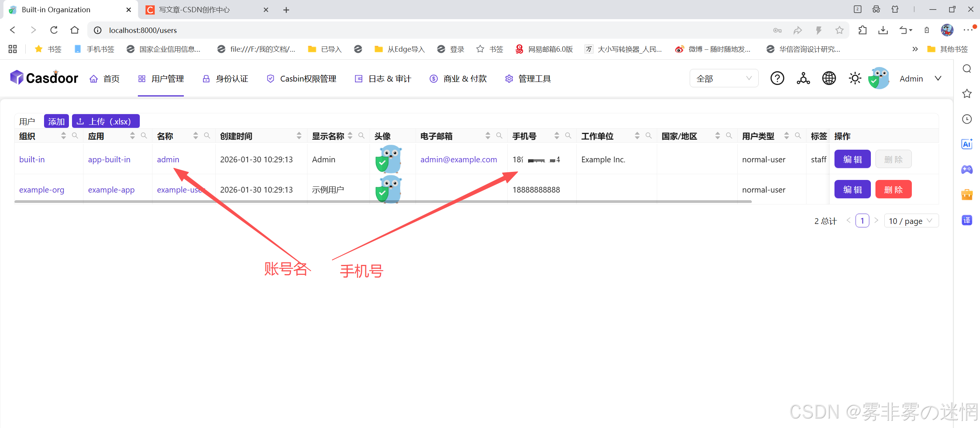The width and height of the screenshot is (980, 428).
Task: Click the red 删除 button for example-org
Action: click(x=893, y=189)
